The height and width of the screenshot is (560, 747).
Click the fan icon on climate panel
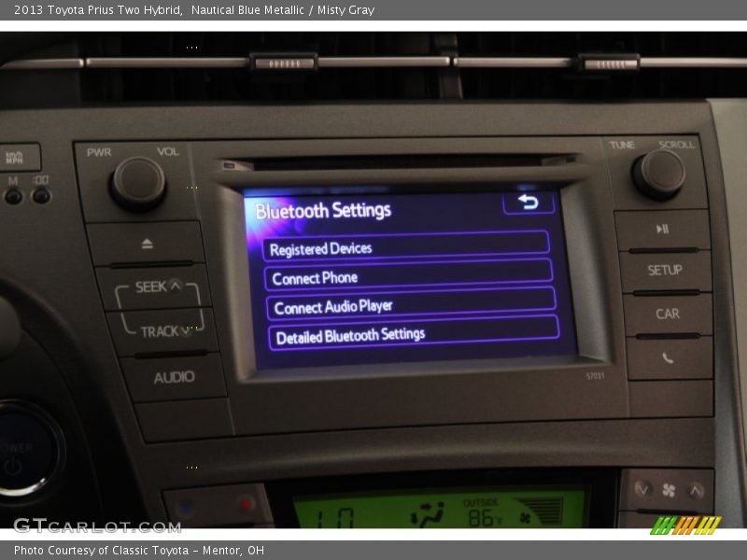tap(669, 490)
